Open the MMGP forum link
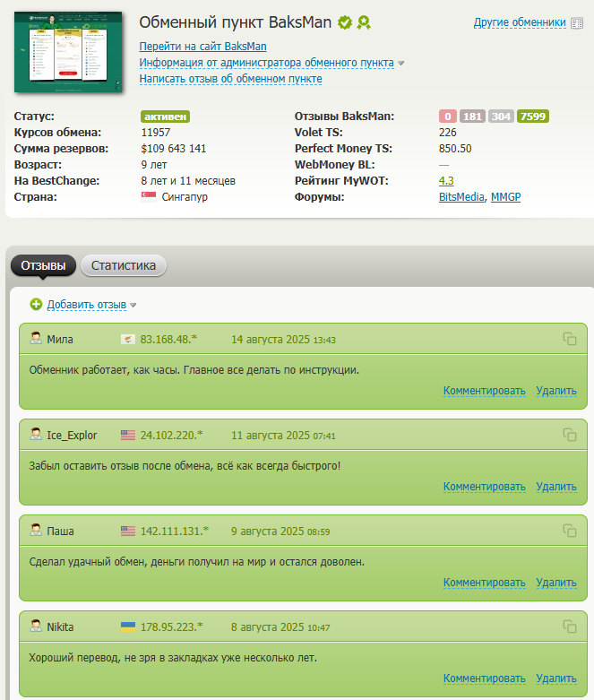Viewport: 594px width, 700px height. pos(505,197)
